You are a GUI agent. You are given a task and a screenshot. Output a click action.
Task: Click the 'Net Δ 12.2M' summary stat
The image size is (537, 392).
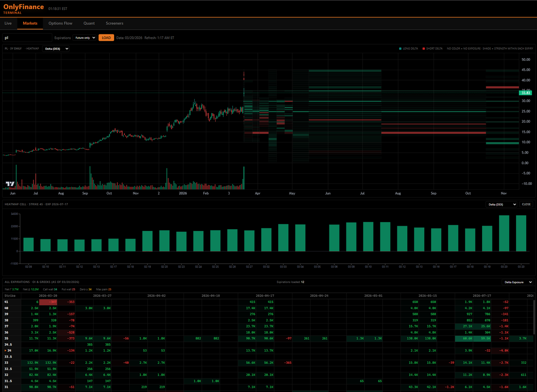(30, 290)
